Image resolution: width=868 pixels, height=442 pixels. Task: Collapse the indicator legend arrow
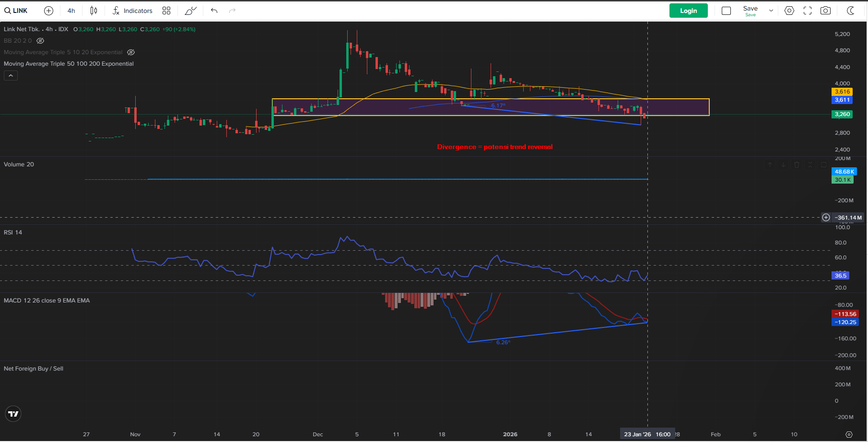11,75
